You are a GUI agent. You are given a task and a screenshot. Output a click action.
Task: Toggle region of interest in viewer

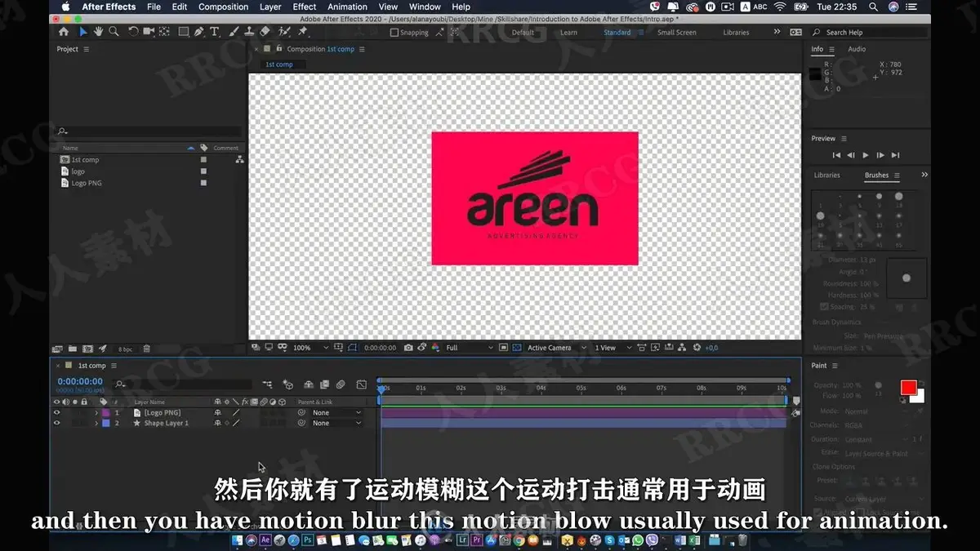coord(503,348)
